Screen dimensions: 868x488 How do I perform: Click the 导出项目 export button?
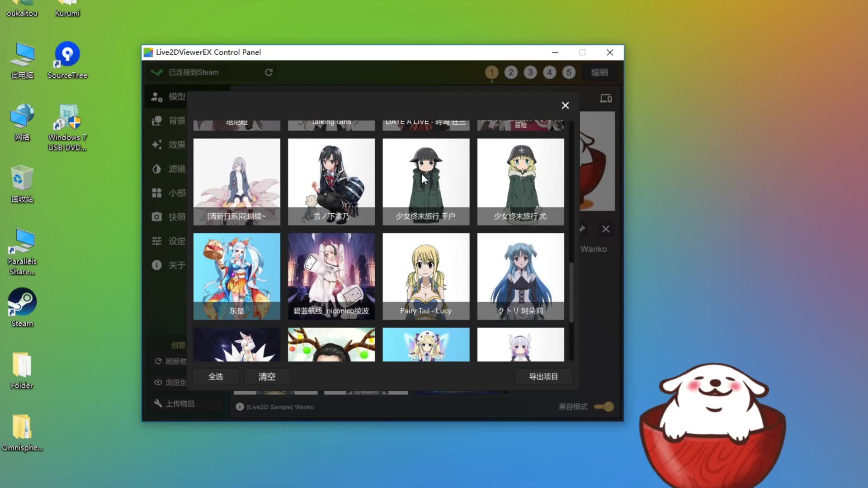[543, 376]
